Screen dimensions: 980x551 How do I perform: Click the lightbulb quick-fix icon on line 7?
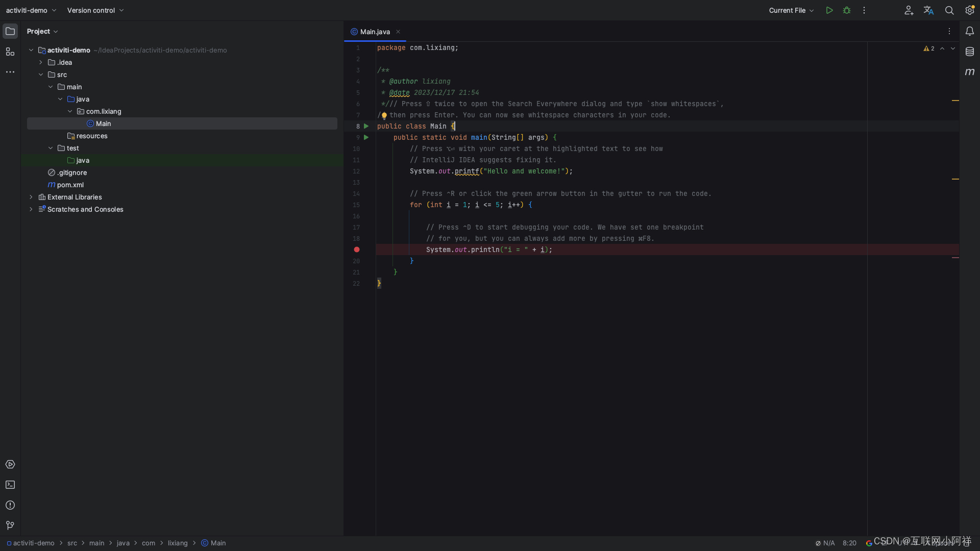[384, 115]
